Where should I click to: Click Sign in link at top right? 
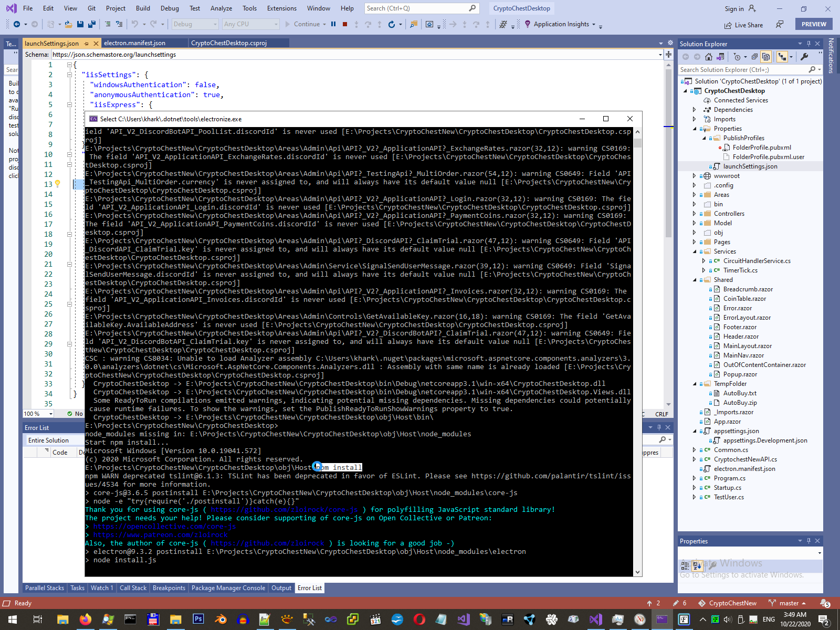pos(734,8)
